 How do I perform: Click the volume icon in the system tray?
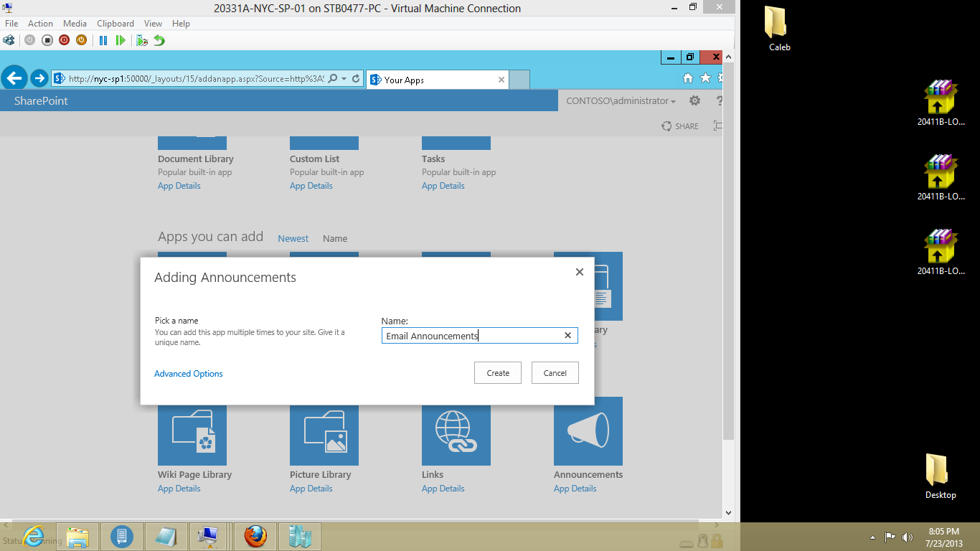(x=908, y=537)
